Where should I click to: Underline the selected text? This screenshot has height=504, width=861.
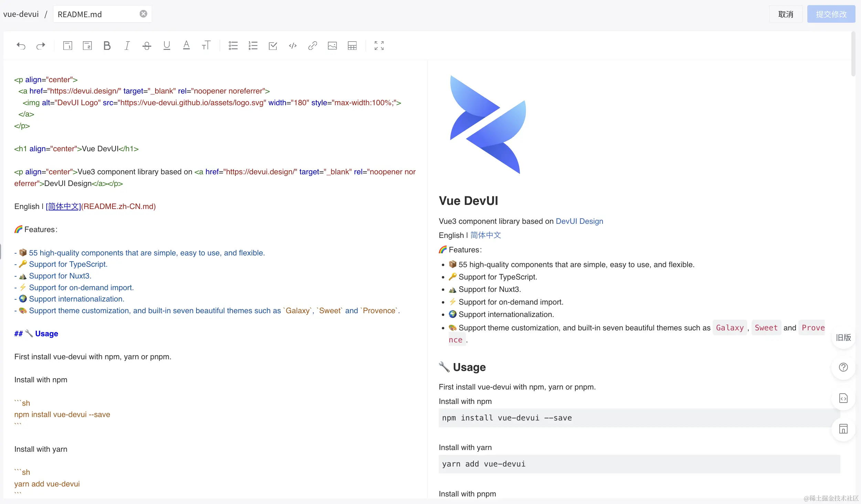(167, 46)
